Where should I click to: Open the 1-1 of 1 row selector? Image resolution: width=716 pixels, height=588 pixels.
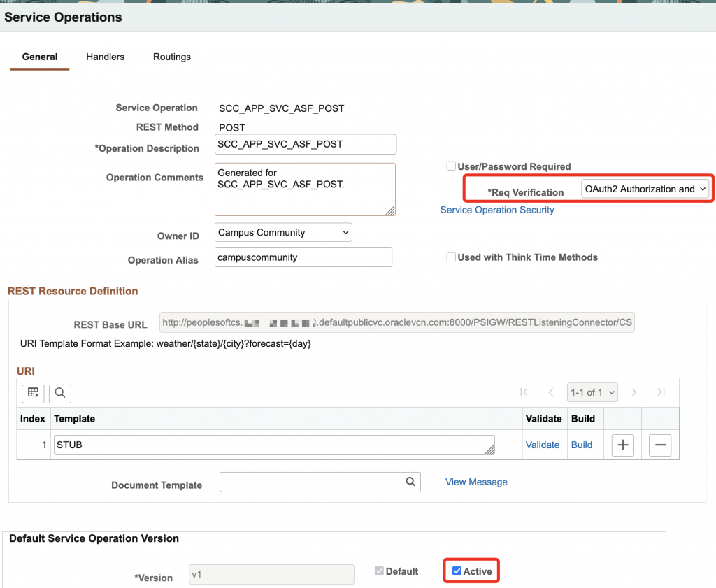coord(592,392)
